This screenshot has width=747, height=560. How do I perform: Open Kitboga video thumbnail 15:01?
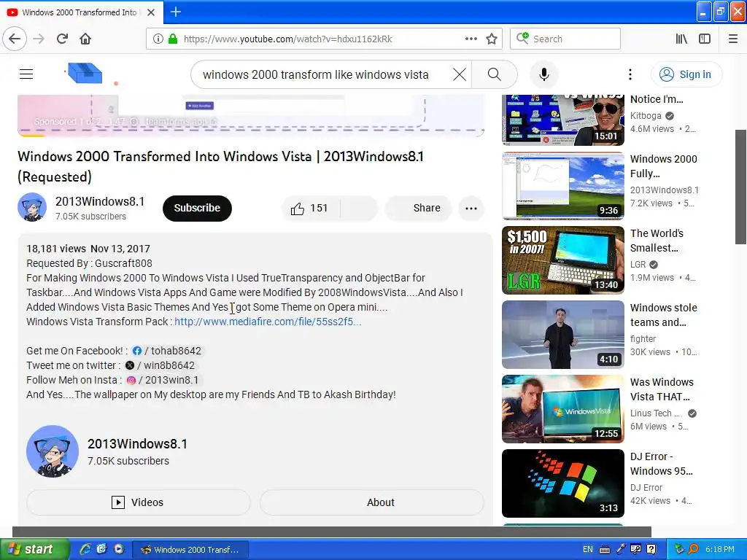click(x=563, y=120)
